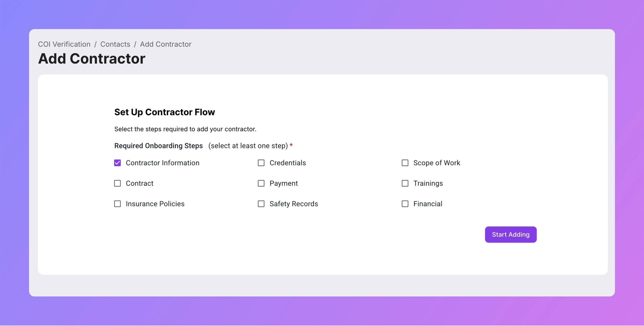
Task: Uncheck the Contractor Information checkbox
Action: click(117, 163)
